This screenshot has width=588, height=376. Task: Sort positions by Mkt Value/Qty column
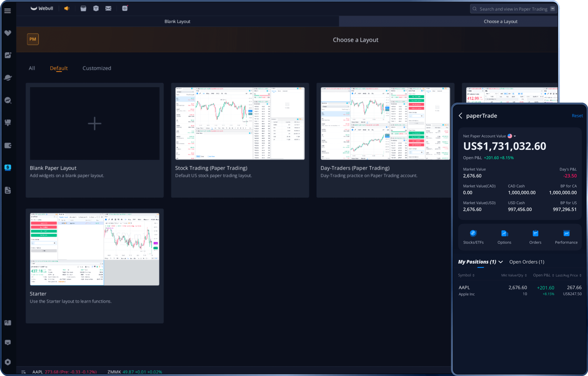pos(514,275)
